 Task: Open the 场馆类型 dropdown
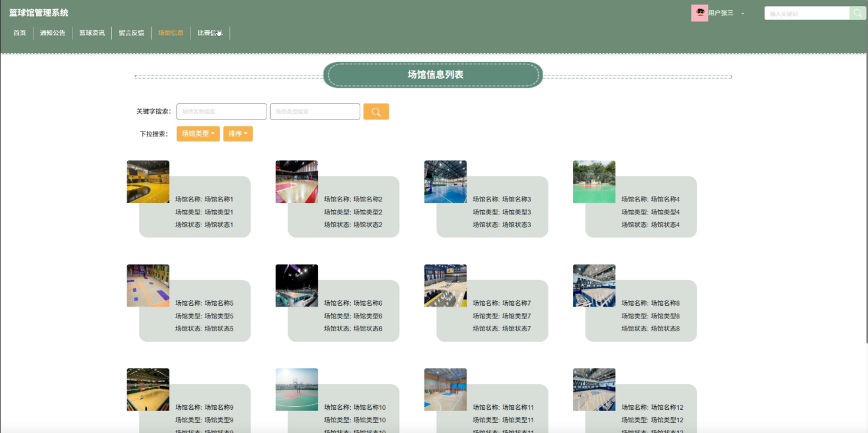tap(198, 134)
